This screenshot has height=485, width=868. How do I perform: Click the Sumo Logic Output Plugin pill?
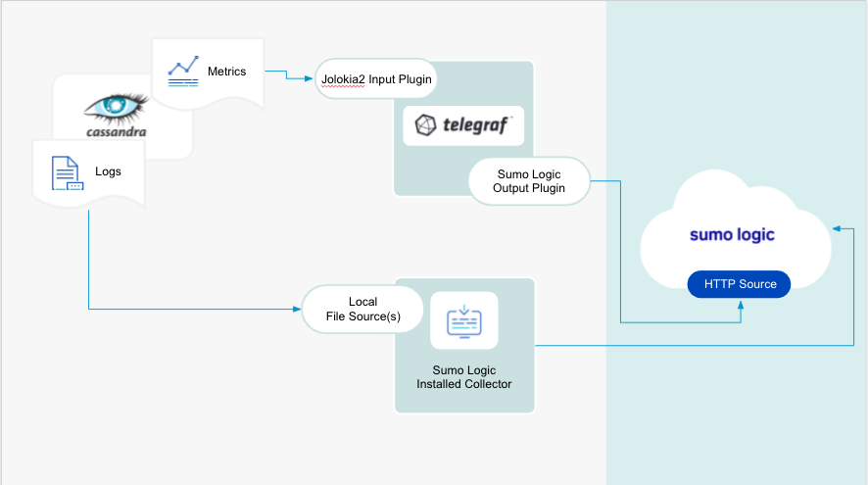click(529, 181)
